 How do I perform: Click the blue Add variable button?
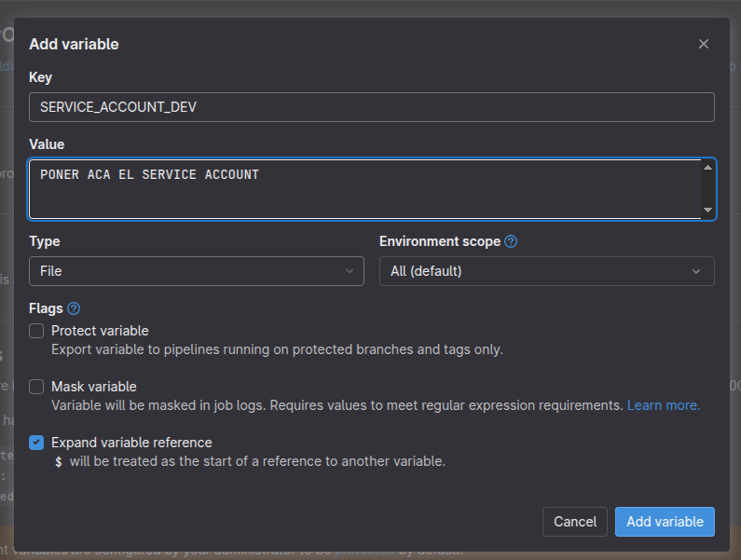pos(665,522)
